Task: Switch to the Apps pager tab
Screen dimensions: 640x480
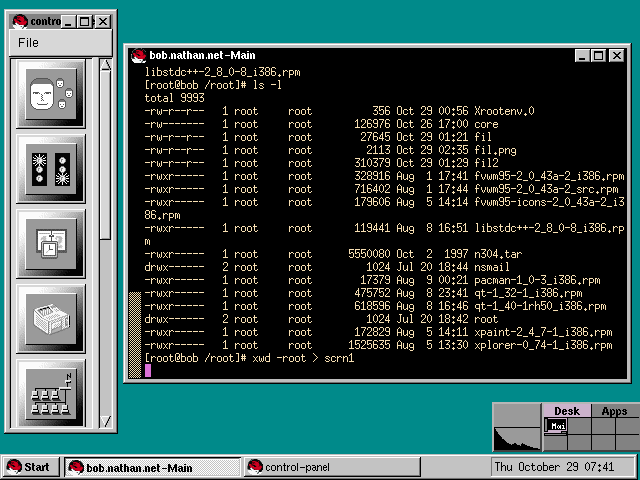Action: pyautogui.click(x=613, y=411)
